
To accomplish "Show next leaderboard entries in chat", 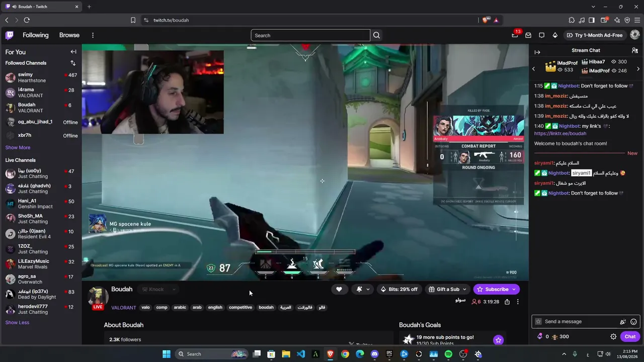I will pyautogui.click(x=638, y=69).
